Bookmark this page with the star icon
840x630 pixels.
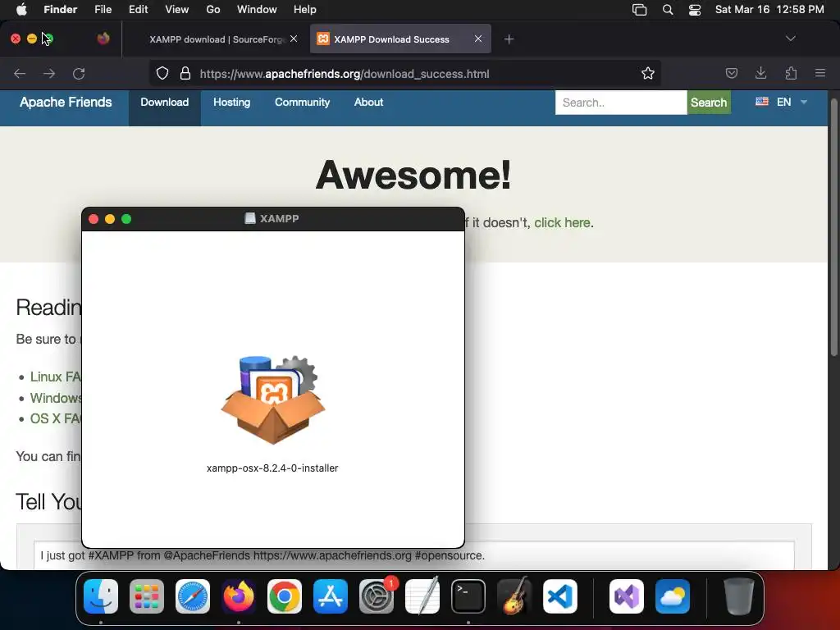tap(648, 73)
